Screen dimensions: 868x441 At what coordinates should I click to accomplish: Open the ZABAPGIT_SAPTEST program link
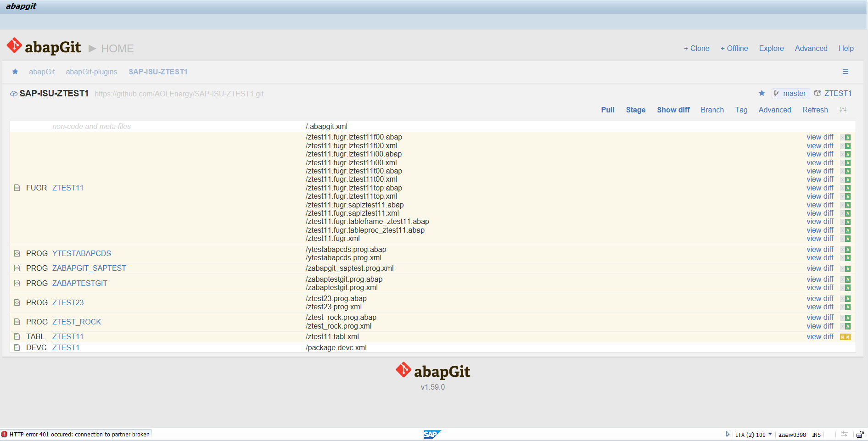point(89,268)
